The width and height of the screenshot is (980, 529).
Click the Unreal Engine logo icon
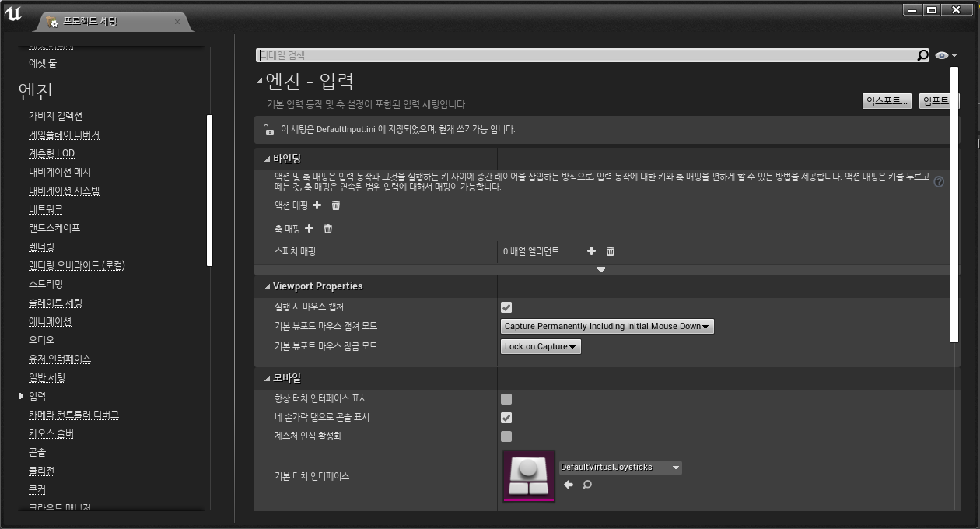[13, 14]
